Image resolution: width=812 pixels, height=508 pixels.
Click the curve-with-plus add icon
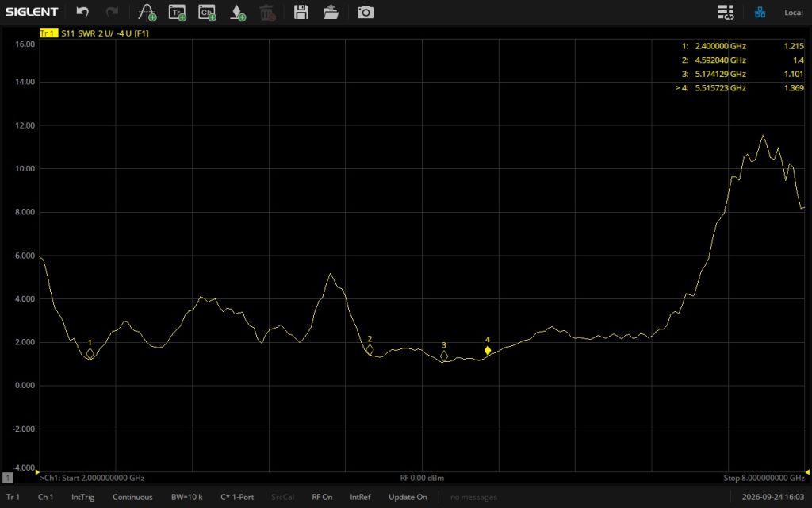point(147,13)
